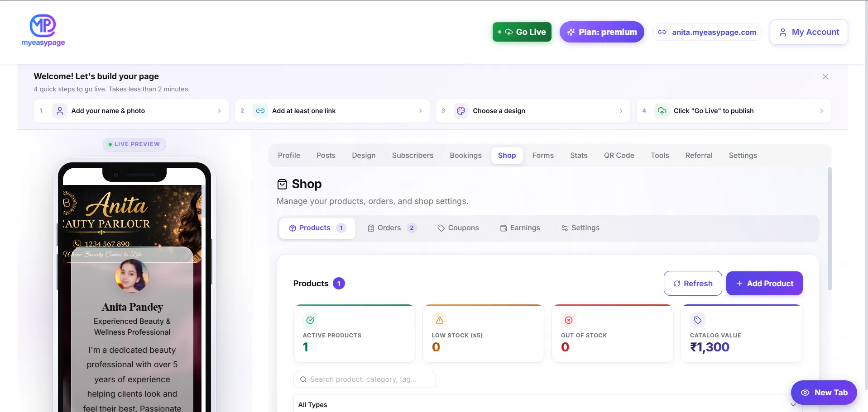Open 'Click Go Live to publish' chevron
Viewport: 868px width, 412px height.
(x=822, y=111)
